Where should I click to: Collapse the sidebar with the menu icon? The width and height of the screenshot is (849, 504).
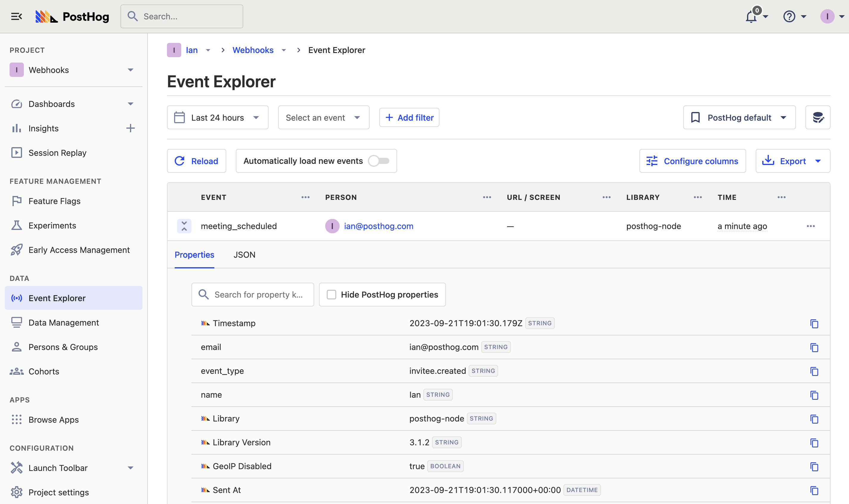(x=16, y=16)
